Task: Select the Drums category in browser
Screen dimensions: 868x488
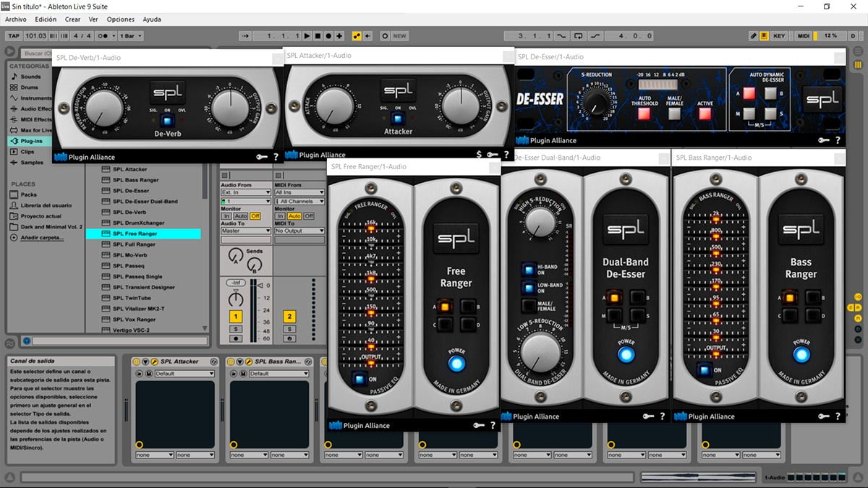Action: click(x=29, y=87)
